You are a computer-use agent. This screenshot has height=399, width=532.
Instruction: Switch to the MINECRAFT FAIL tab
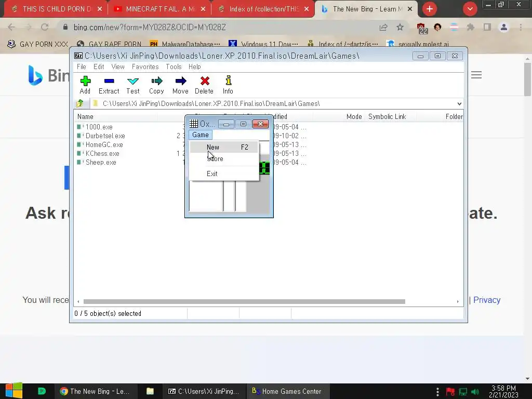pos(159,9)
